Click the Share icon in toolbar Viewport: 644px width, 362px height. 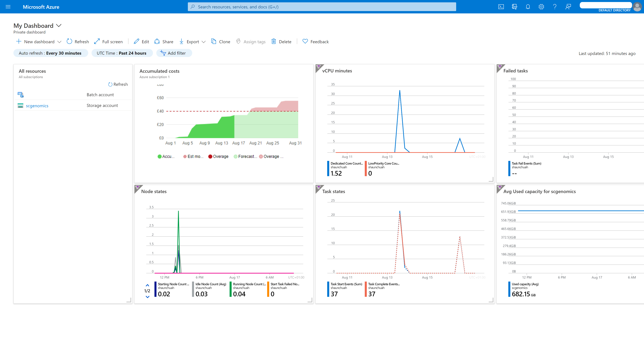157,41
